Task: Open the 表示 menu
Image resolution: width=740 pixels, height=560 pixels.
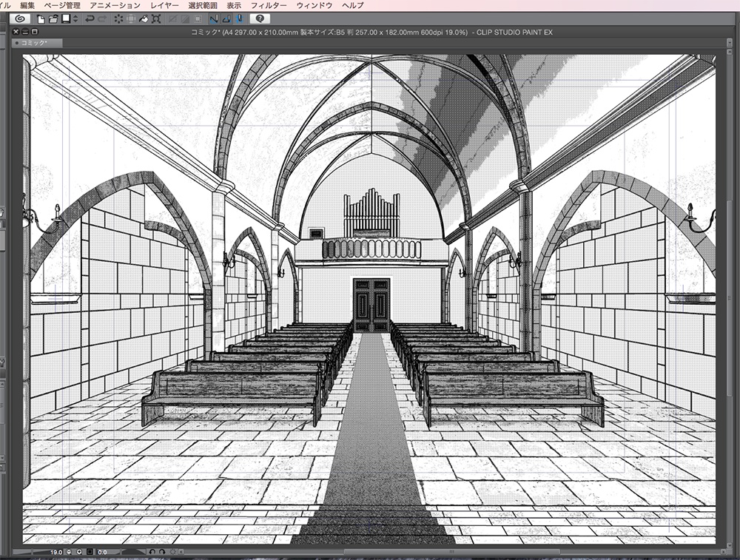Action: pos(234,5)
